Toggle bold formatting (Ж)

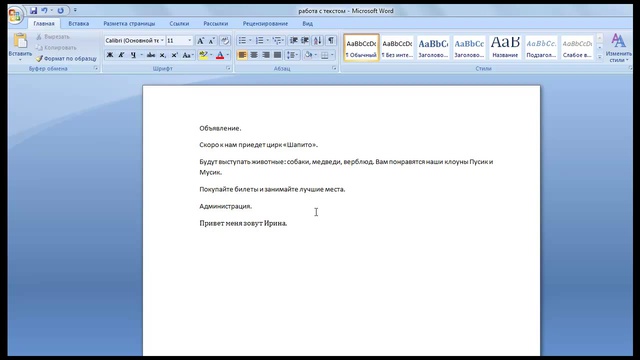pos(110,55)
